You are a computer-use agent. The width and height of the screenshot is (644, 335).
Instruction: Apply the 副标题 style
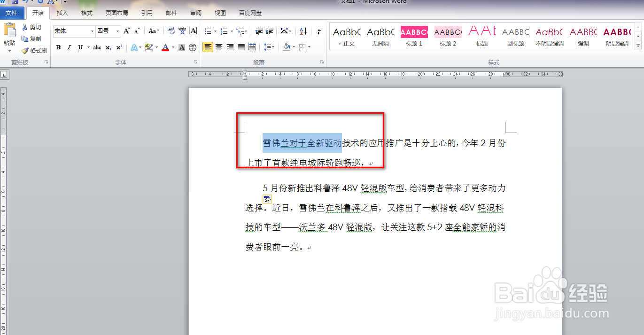[516, 37]
